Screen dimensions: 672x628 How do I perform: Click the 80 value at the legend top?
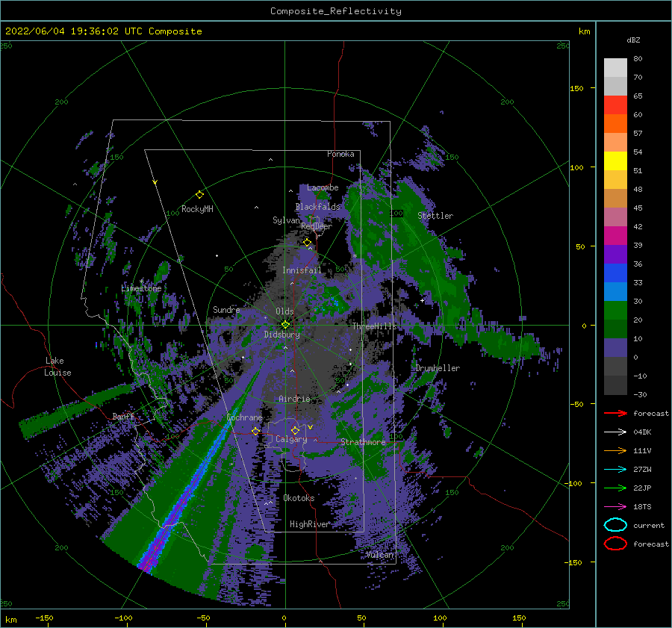click(638, 59)
